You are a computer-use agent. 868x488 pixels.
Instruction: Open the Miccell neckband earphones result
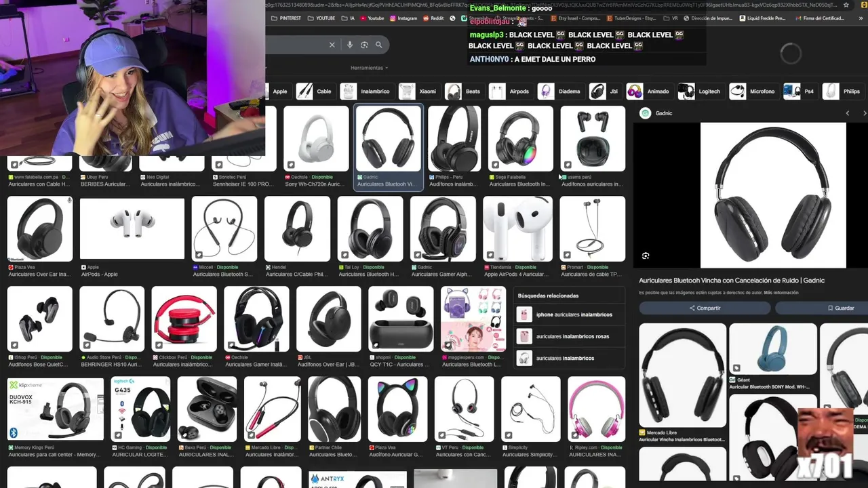tap(224, 229)
